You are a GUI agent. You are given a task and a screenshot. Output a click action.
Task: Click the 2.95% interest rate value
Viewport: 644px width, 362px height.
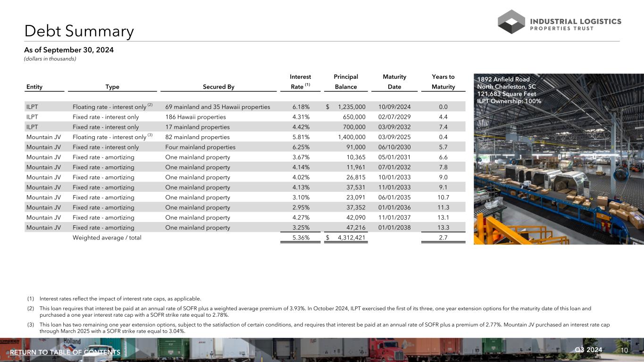[x=301, y=207]
